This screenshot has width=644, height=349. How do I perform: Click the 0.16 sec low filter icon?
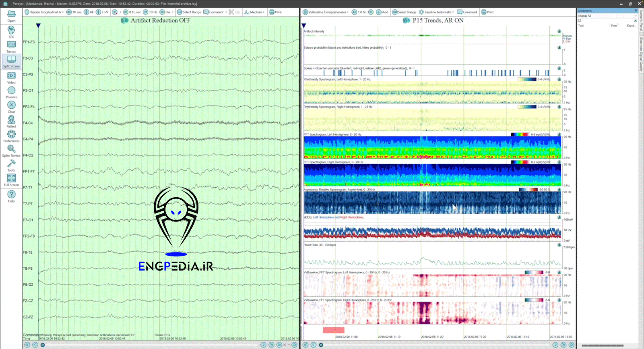pyautogui.click(x=126, y=12)
